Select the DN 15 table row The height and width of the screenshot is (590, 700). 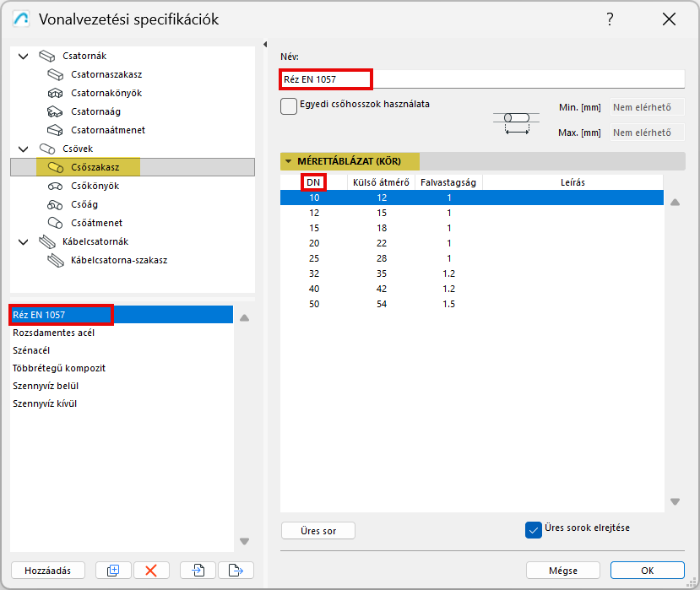[472, 228]
